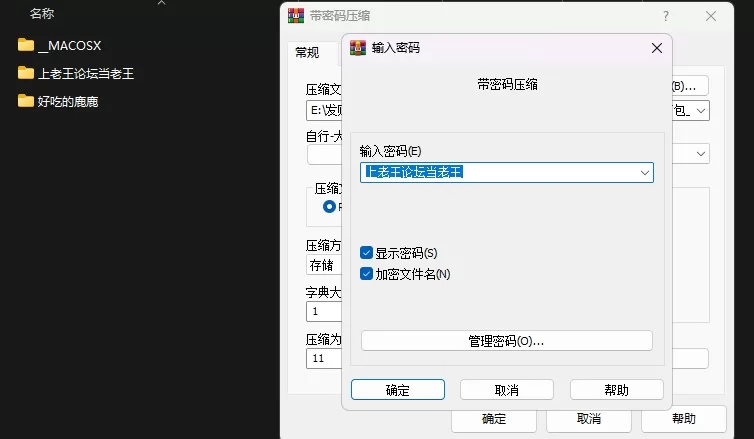Click 取消 in the 带密码压缩 window
The height and width of the screenshot is (439, 754).
point(589,419)
